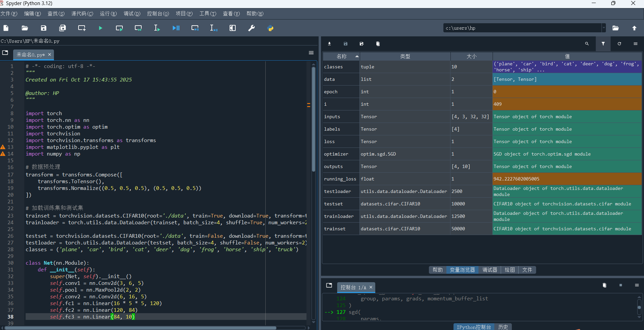This screenshot has width=644, height=330.
Task: Click the Save file icon
Action: pos(43,28)
